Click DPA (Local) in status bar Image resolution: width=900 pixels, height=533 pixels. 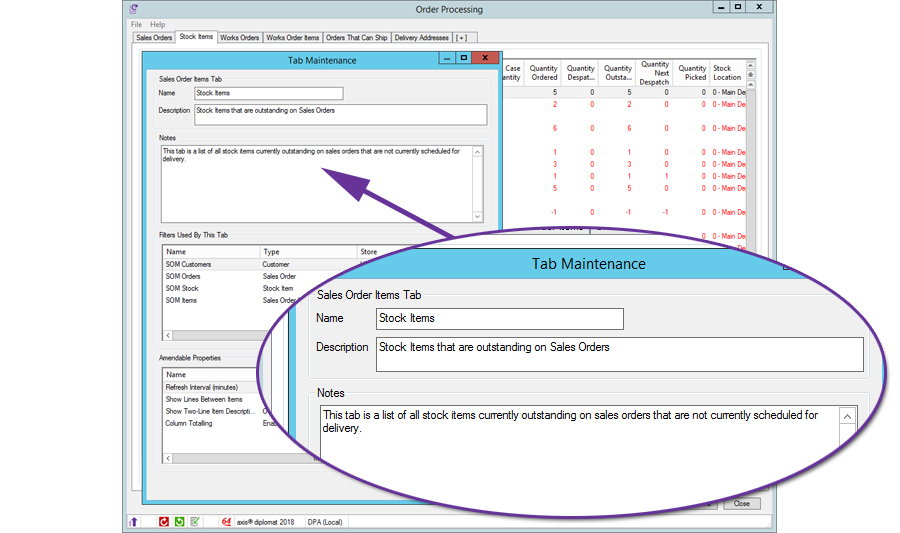tap(325, 522)
